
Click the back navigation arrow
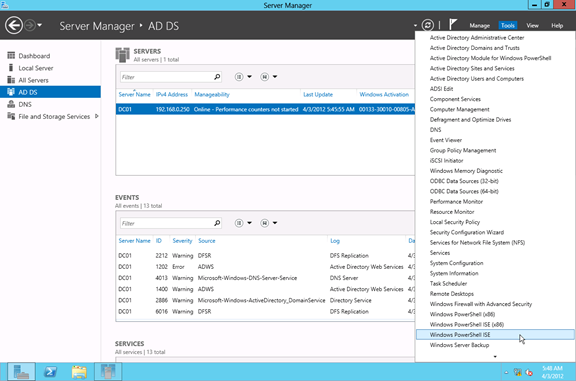click(x=14, y=25)
